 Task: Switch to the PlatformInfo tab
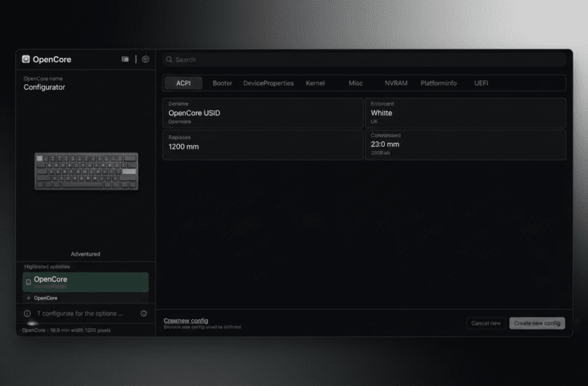click(438, 83)
